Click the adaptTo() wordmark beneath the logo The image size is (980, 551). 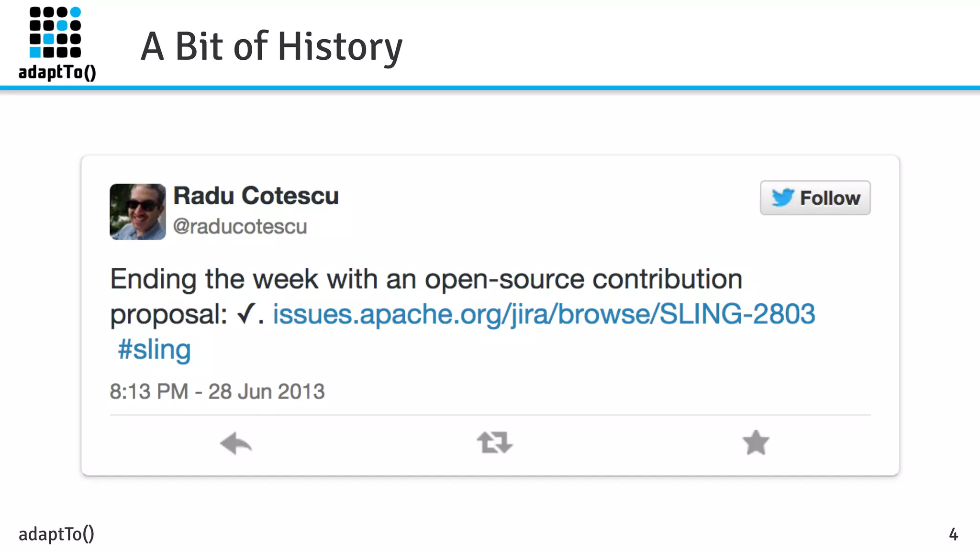[57, 72]
